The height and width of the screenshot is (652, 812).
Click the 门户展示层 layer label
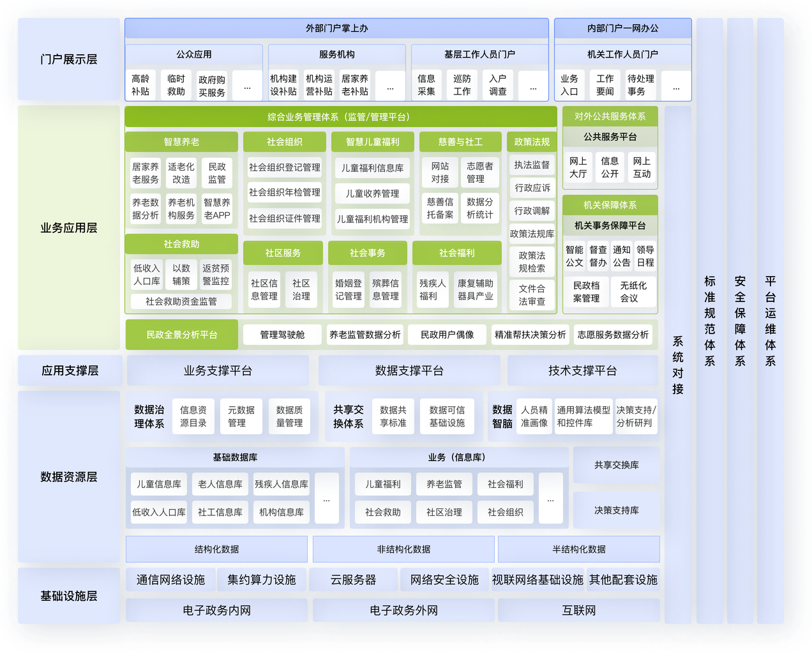[x=68, y=59]
